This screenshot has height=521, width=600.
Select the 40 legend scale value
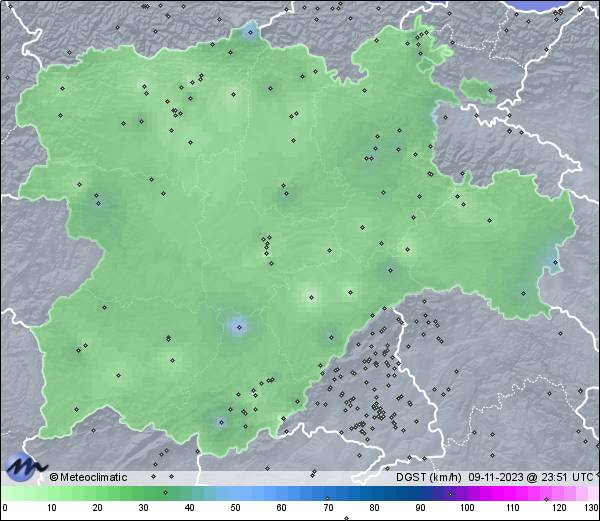tap(189, 508)
